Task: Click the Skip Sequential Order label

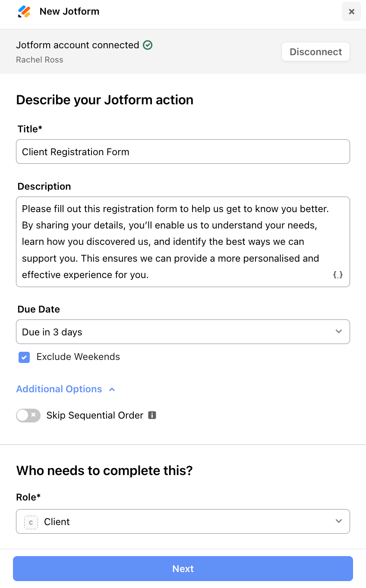Action: [x=95, y=416]
